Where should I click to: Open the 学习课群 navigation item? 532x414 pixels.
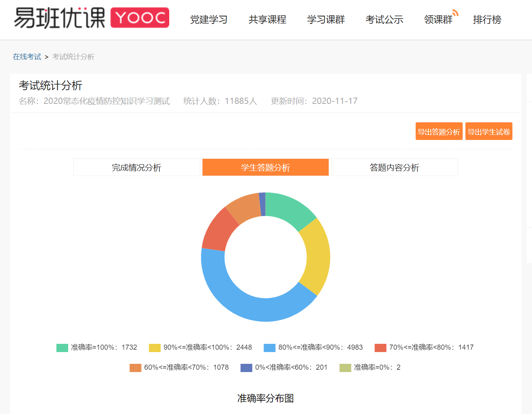(326, 20)
